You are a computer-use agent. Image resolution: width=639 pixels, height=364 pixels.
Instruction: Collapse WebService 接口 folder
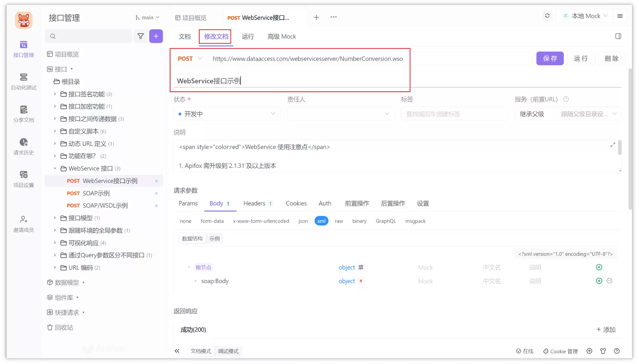[x=55, y=168]
